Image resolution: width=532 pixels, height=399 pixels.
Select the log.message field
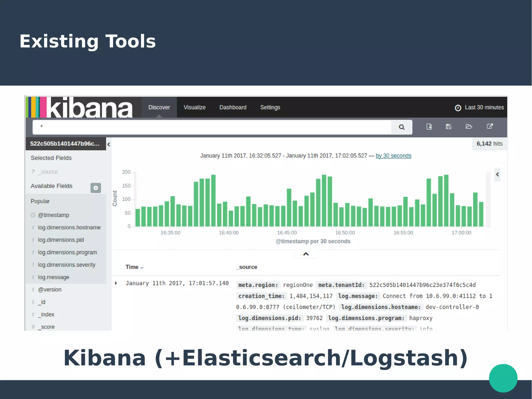tap(54, 277)
